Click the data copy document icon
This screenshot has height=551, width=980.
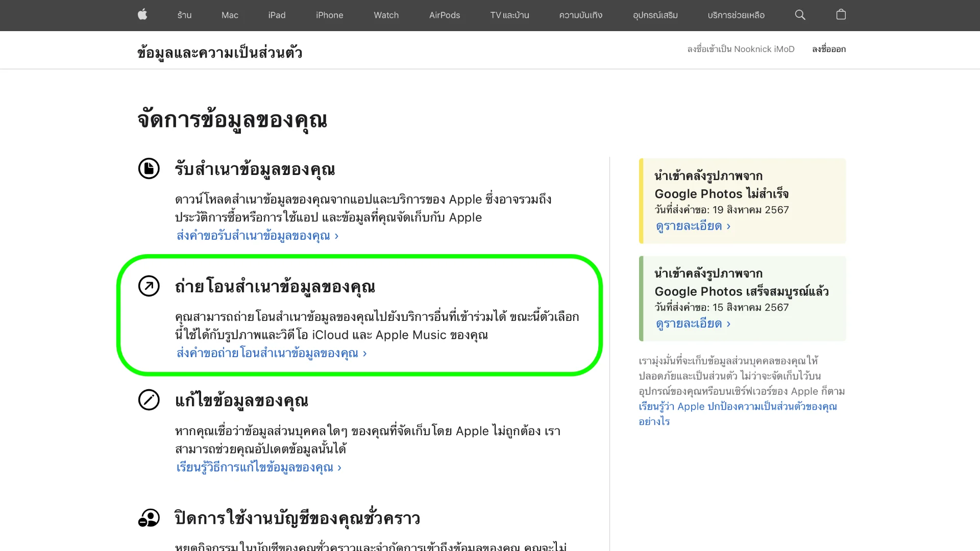click(149, 168)
